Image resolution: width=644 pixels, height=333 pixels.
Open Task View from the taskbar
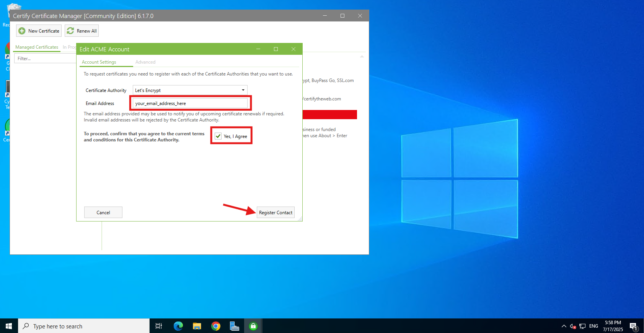[x=159, y=326]
